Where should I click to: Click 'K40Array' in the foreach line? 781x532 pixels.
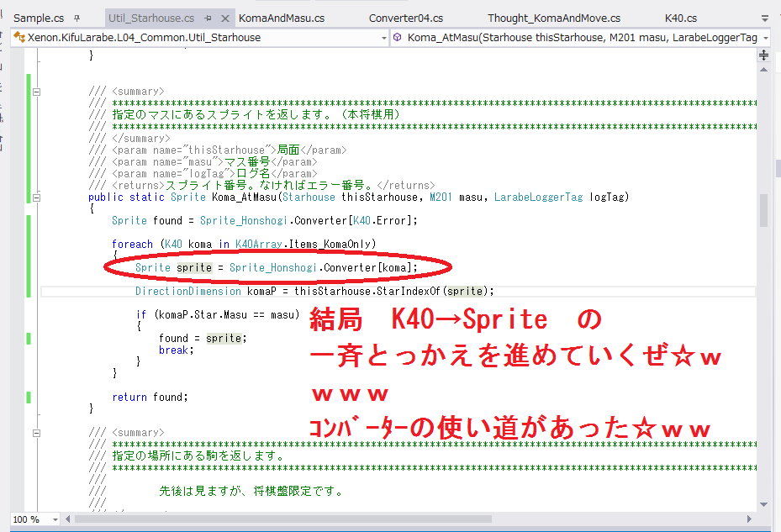coord(258,244)
